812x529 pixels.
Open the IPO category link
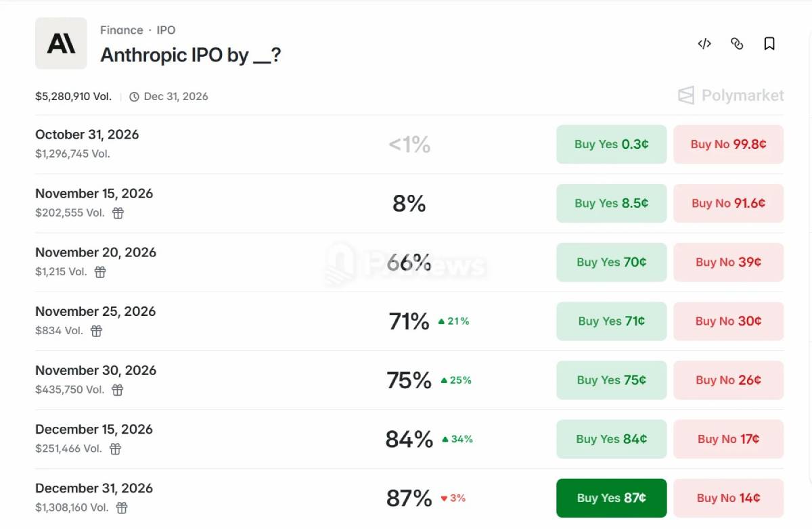pos(166,30)
